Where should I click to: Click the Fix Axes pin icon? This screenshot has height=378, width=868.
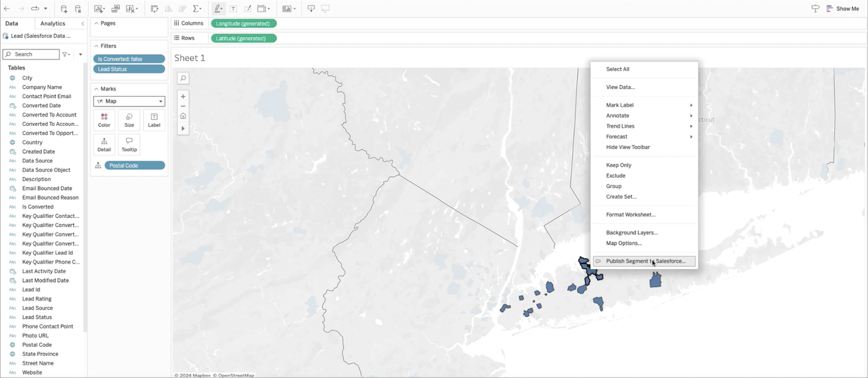point(248,8)
